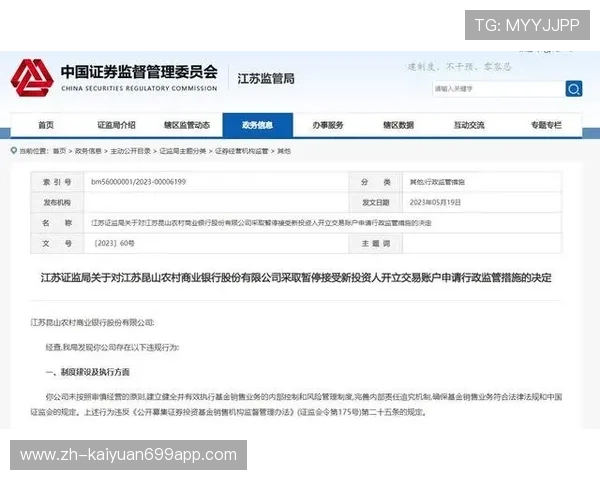Viewport: 600px width, 480px height.
Task: Click the heading 一、制度建设及执行方面
Action: point(88,372)
